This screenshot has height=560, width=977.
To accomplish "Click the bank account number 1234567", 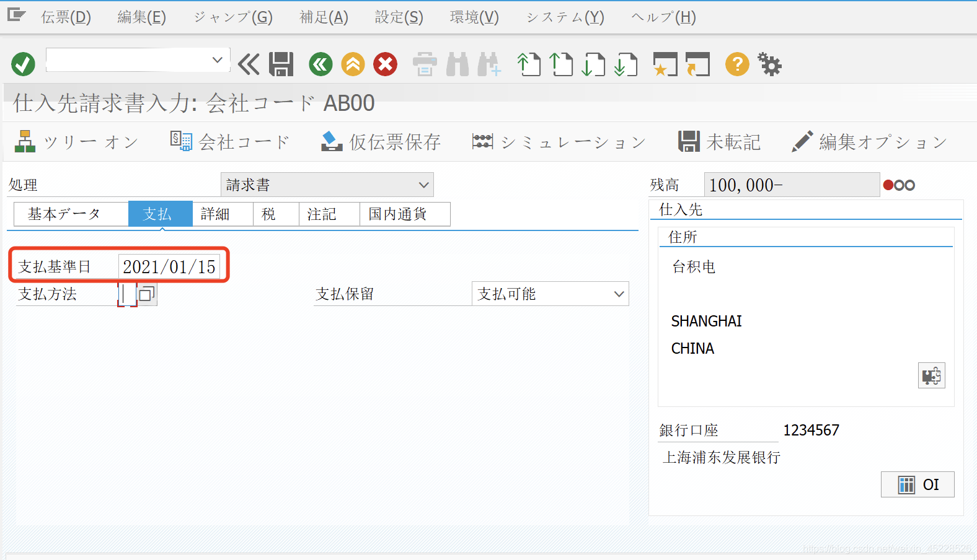I will point(811,430).
